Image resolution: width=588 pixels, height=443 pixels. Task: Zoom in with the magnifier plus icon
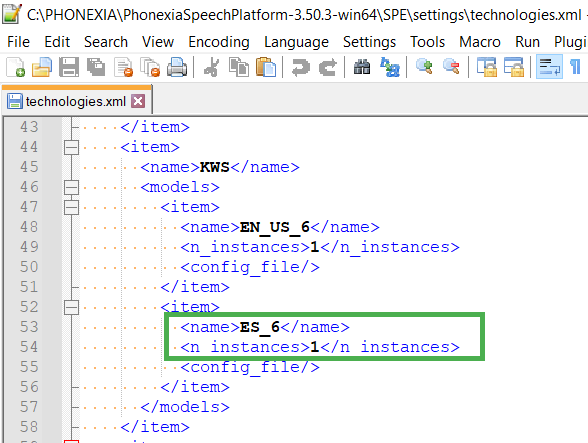[424, 67]
